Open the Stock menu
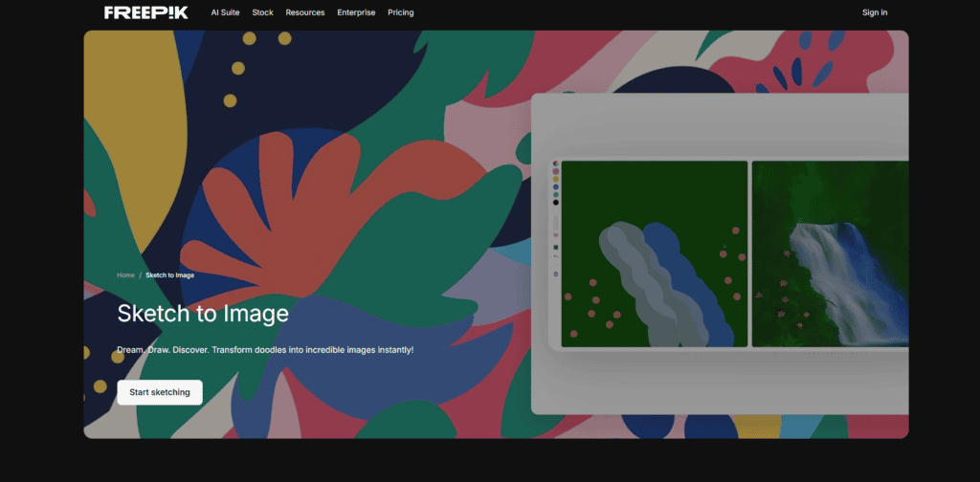This screenshot has width=980, height=482. click(262, 12)
